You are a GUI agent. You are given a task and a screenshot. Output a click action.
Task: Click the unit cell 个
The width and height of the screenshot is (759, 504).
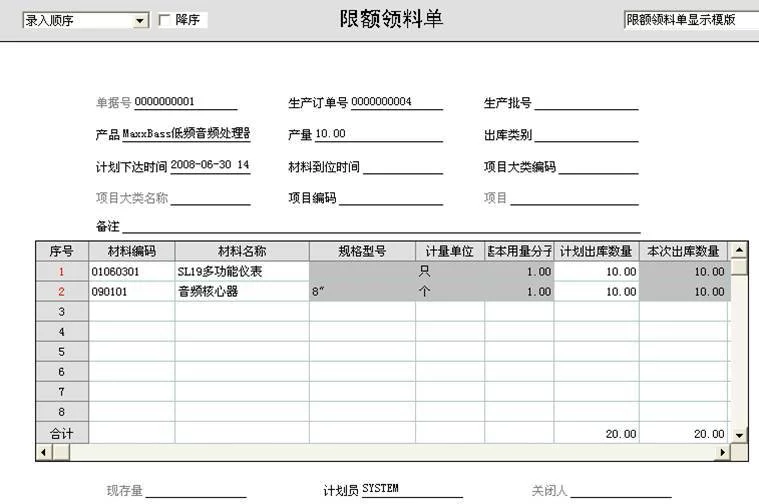coord(450,291)
